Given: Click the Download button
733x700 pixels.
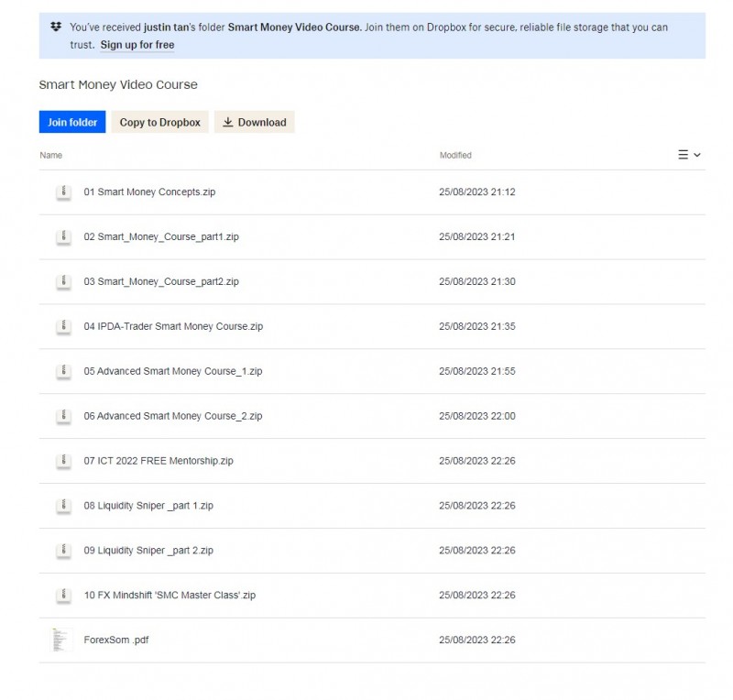Looking at the screenshot, I should (x=254, y=122).
